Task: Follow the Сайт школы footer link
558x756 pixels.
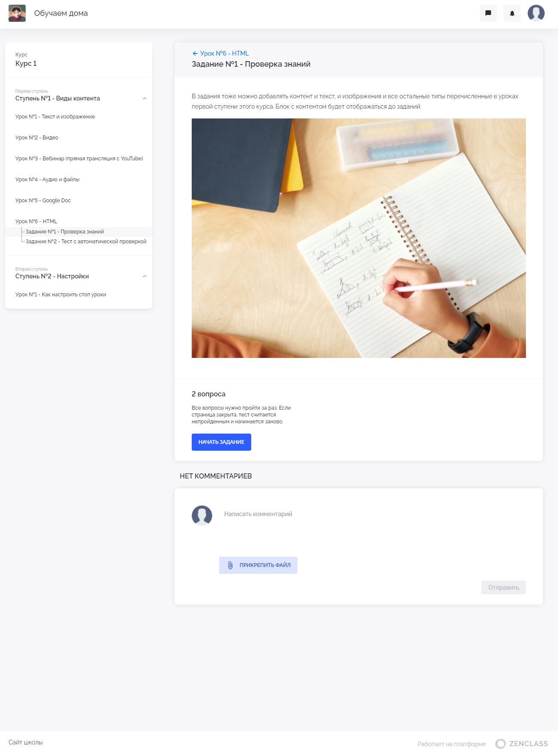Action: click(26, 742)
